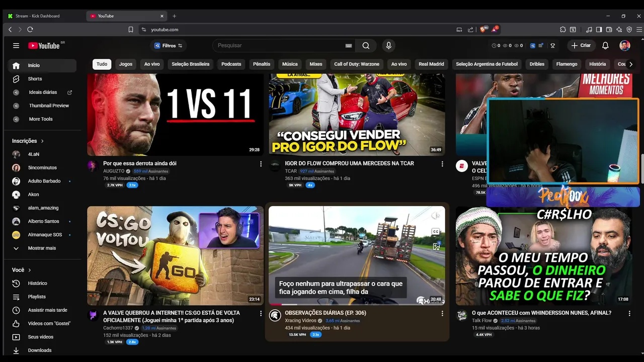
Task: Open the on-screen keyboard in search box
Action: coord(349,46)
